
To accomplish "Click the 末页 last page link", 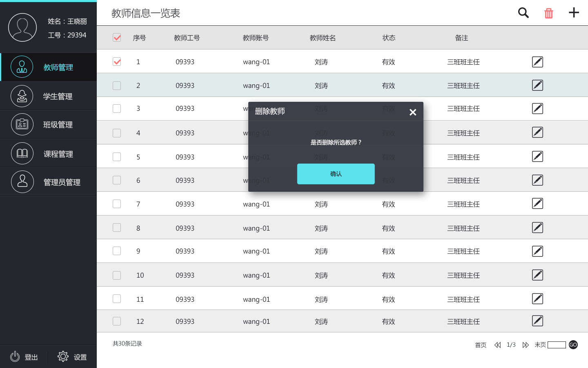I will (x=540, y=345).
